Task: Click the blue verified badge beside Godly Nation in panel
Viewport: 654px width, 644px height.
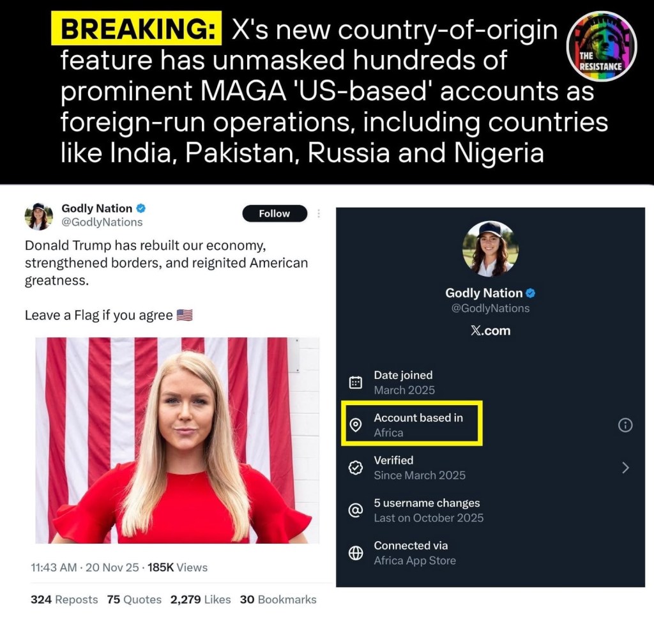Action: coord(530,293)
